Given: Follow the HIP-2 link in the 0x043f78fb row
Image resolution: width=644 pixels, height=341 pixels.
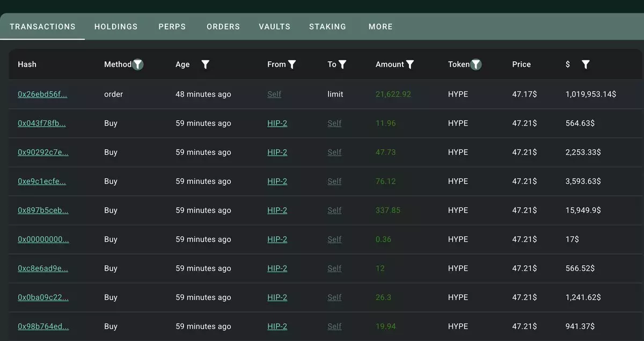Looking at the screenshot, I should pyautogui.click(x=277, y=123).
